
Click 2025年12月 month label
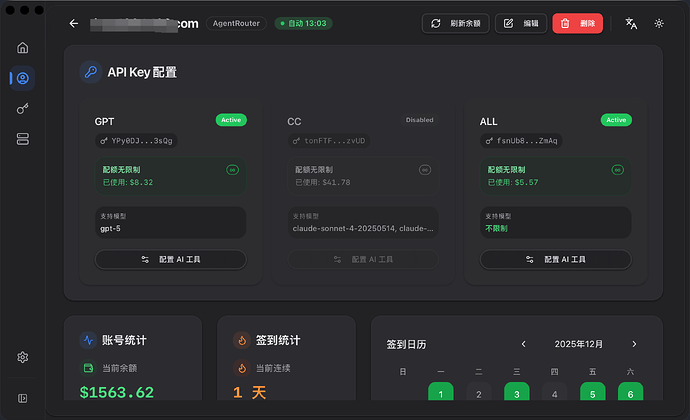[x=579, y=344]
